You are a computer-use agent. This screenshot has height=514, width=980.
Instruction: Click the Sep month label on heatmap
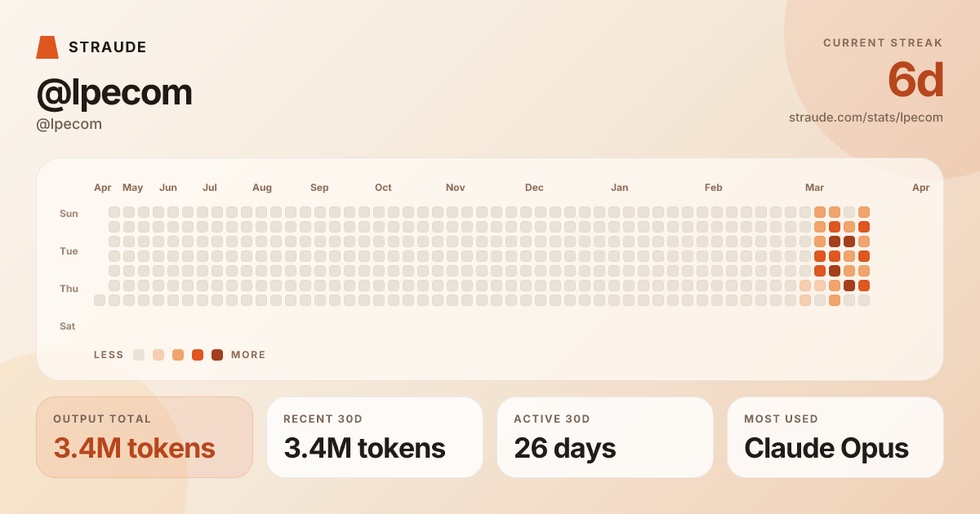(319, 188)
